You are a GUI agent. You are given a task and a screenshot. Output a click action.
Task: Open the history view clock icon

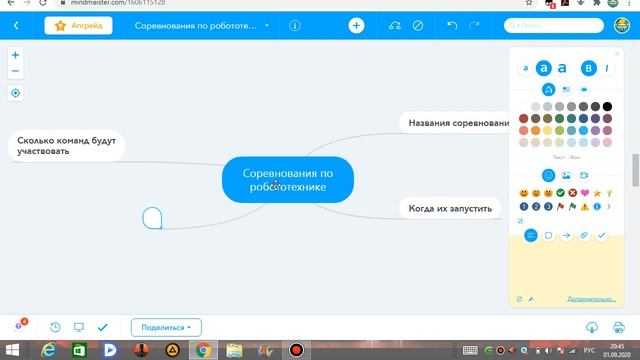pyautogui.click(x=55, y=327)
